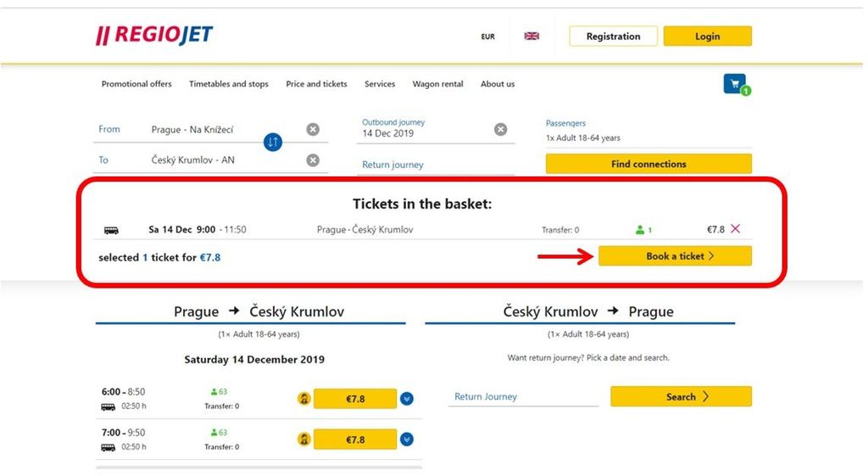Click the Login button

[x=708, y=36]
